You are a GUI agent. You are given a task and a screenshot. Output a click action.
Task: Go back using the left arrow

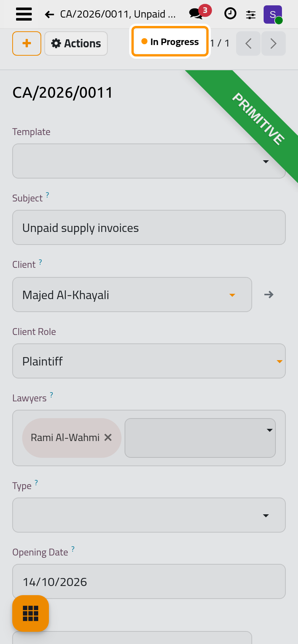(x=49, y=14)
